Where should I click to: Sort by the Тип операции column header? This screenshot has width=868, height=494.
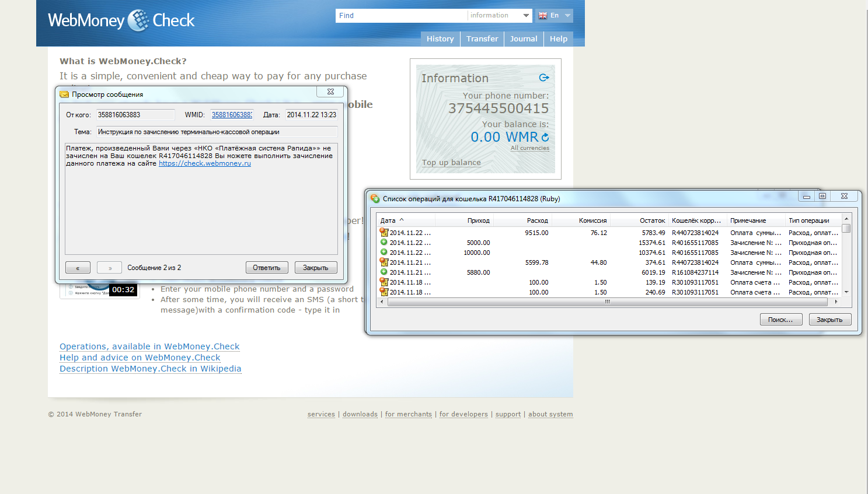point(813,220)
